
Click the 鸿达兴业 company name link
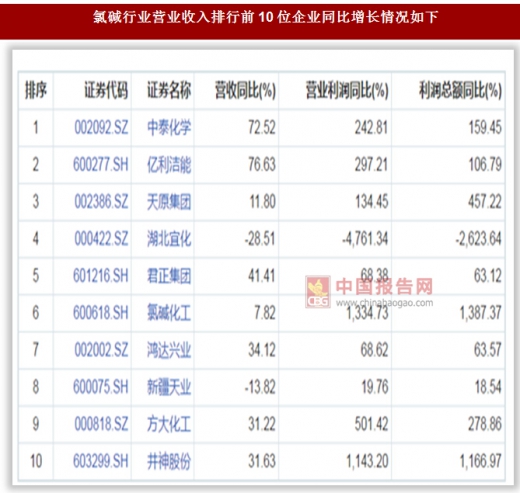[x=169, y=350]
